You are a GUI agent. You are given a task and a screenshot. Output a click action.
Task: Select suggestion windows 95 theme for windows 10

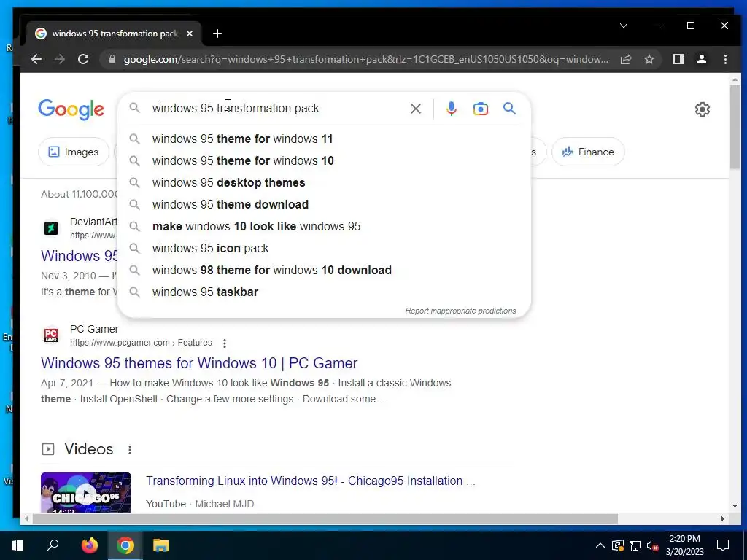pos(324,161)
